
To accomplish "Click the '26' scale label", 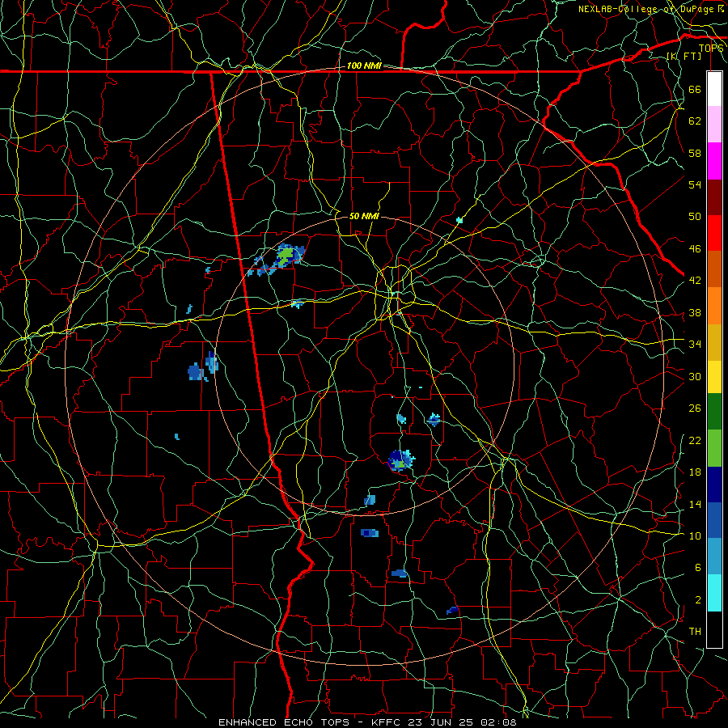I will pos(695,408).
